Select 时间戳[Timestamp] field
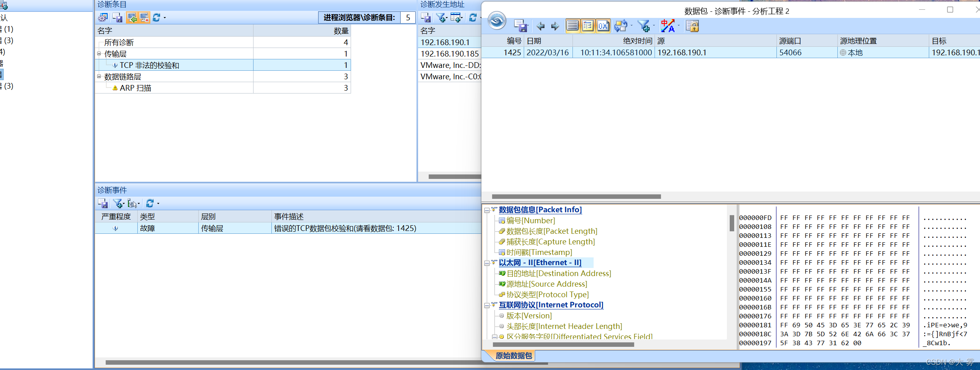Image resolution: width=980 pixels, height=370 pixels. pyautogui.click(x=539, y=252)
